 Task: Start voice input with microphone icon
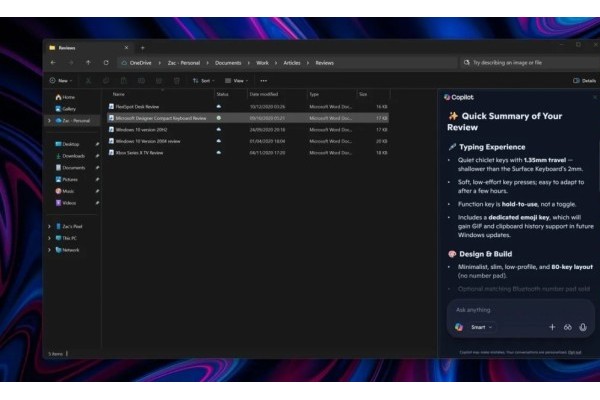click(x=583, y=327)
